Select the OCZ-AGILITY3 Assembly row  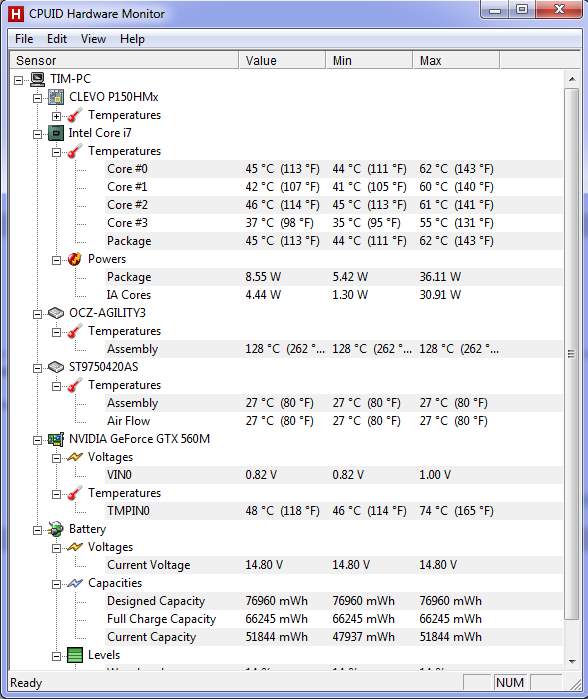[334, 349]
